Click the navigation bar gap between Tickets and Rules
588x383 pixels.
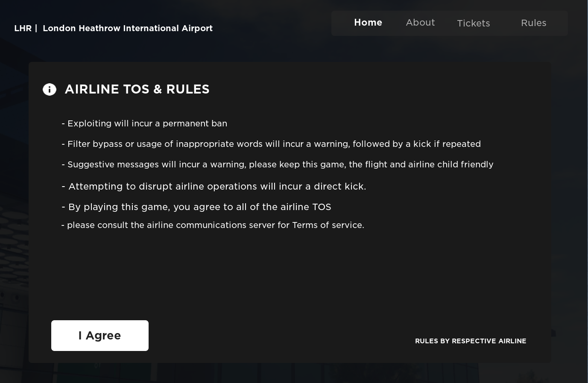coord(506,23)
